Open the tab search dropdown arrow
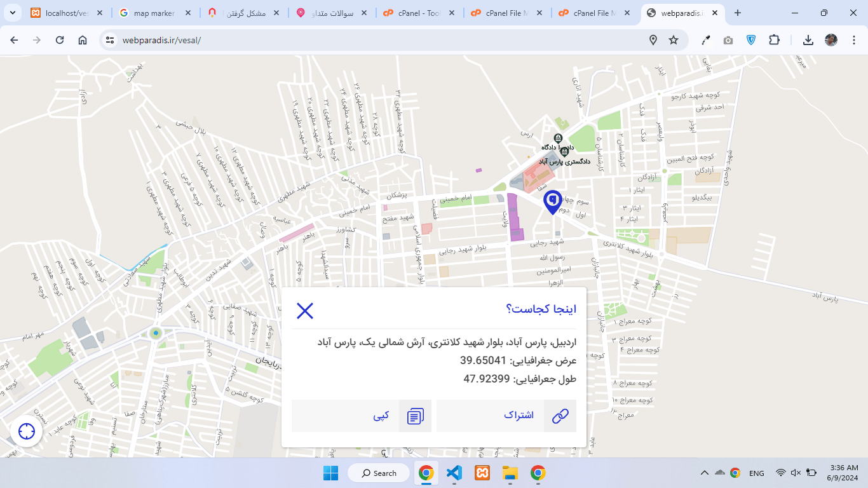Screen dimensions: 868x488 tap(12, 13)
